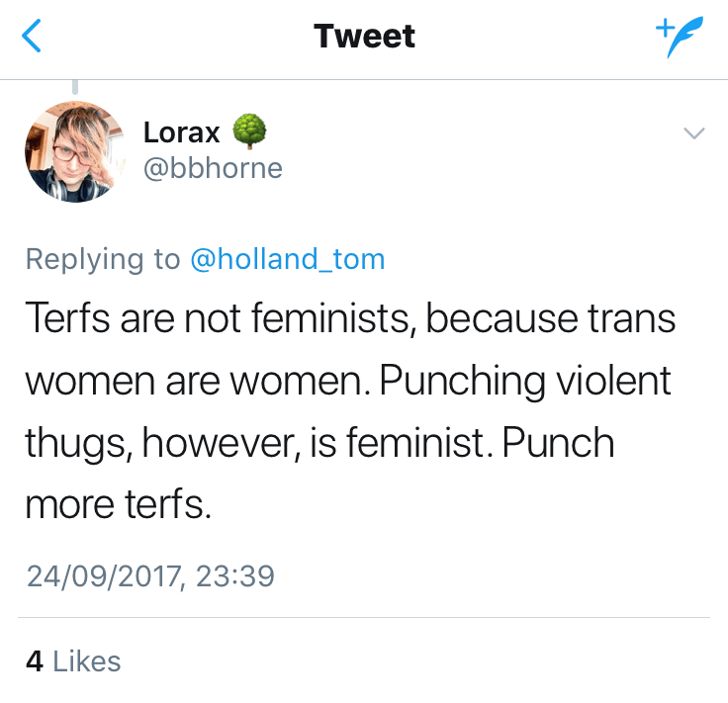The image size is (728, 703).
Task: Click the date 24/09/2017 in timestamp
Action: (102, 574)
